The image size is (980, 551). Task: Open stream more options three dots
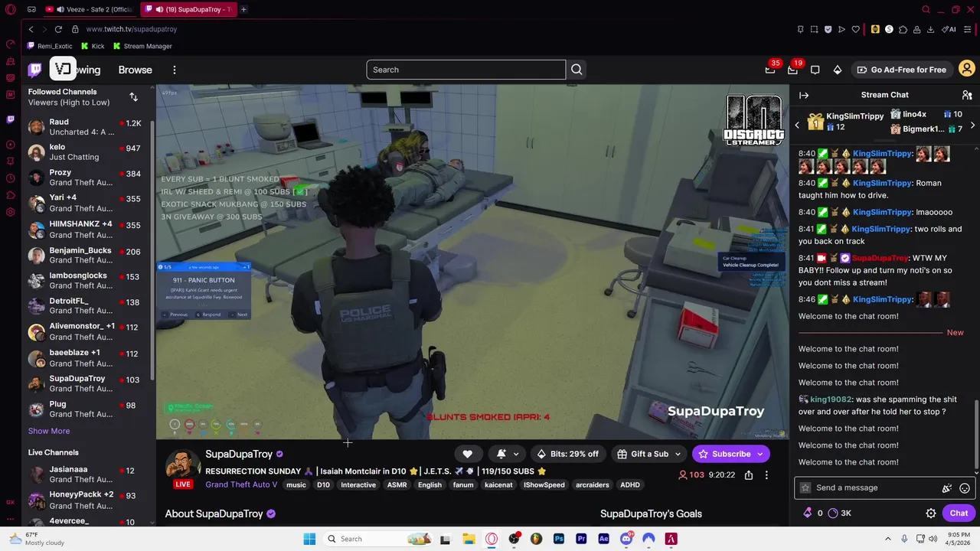coord(766,475)
